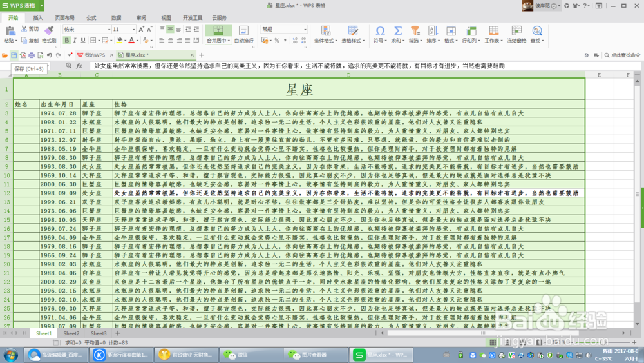Click the 星座 merged title cell

point(299,89)
